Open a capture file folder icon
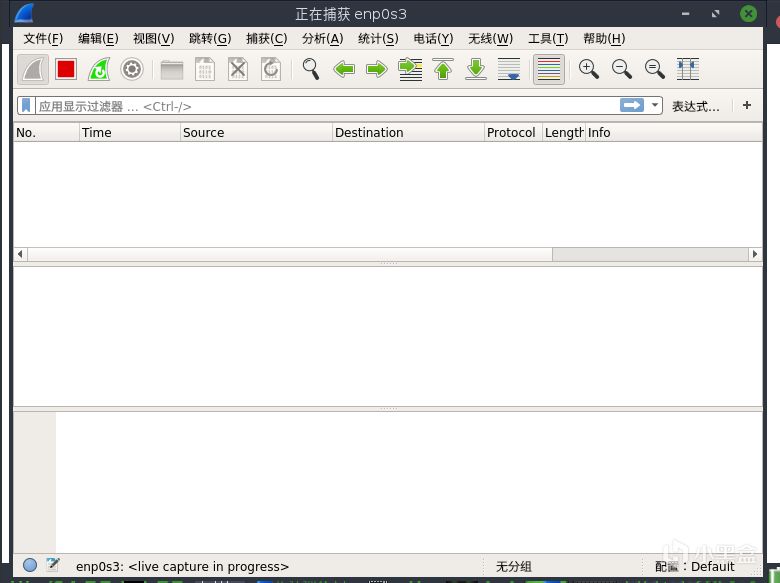This screenshot has width=780, height=583. click(172, 70)
